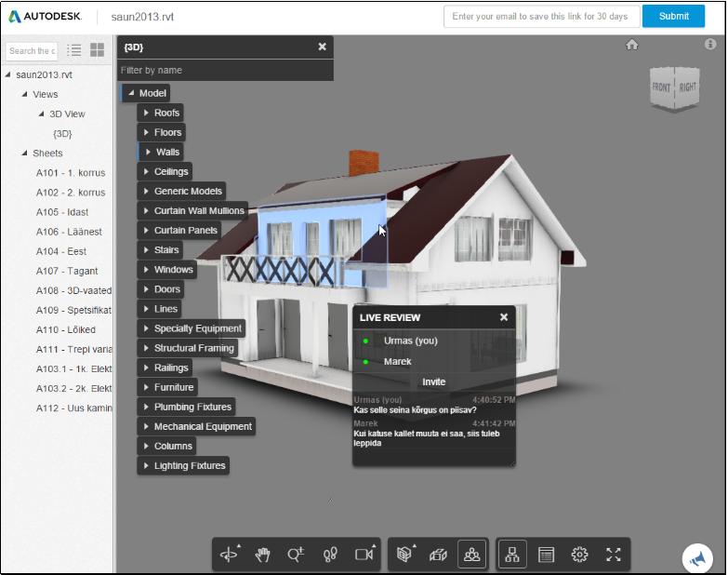Screen dimensions: 728x575
Task: Open the Settings gear icon
Action: coord(579,555)
